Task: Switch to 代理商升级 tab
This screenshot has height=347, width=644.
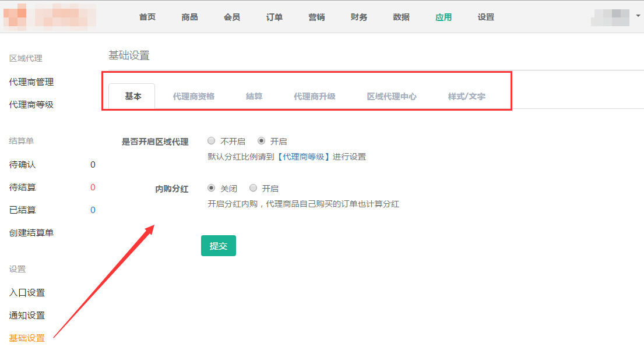Action: coord(315,97)
